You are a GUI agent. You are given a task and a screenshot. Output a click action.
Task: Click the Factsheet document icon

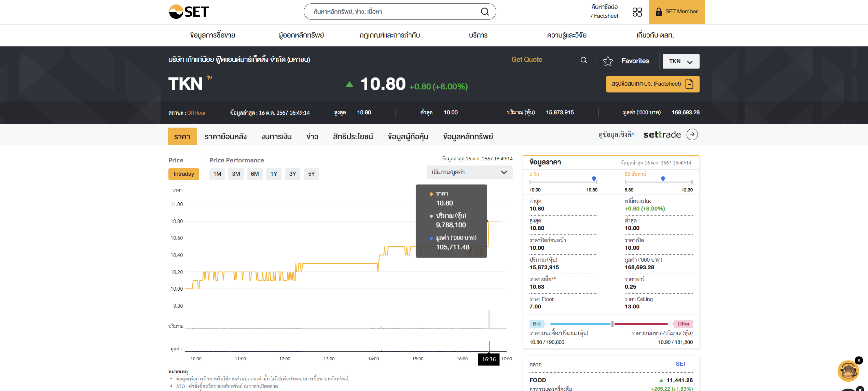(689, 84)
